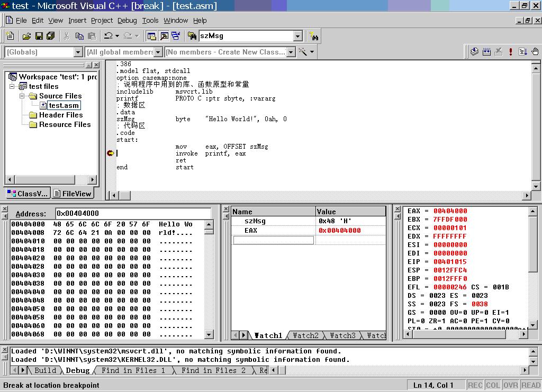Open the Help menu
542x392 pixels.
(x=200, y=21)
